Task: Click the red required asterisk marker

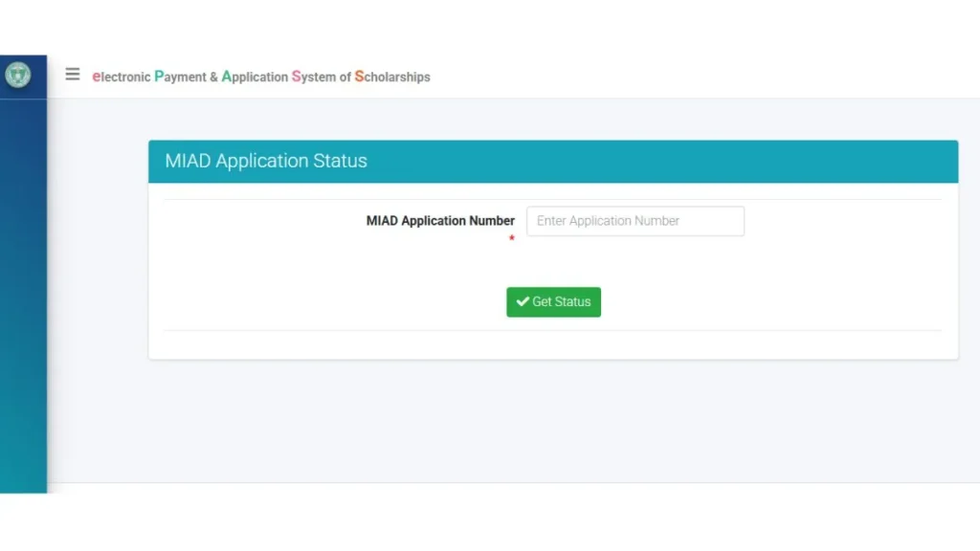Action: 511,239
